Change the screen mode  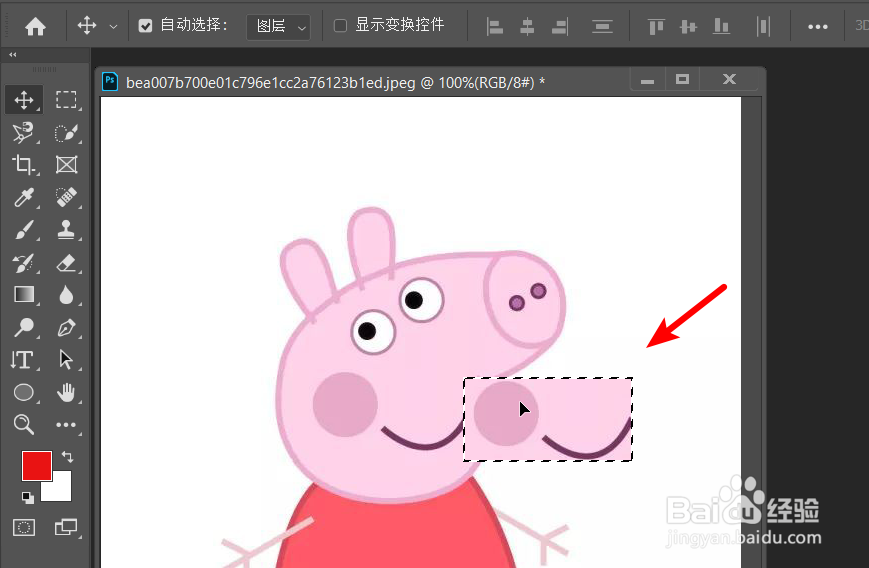point(67,527)
